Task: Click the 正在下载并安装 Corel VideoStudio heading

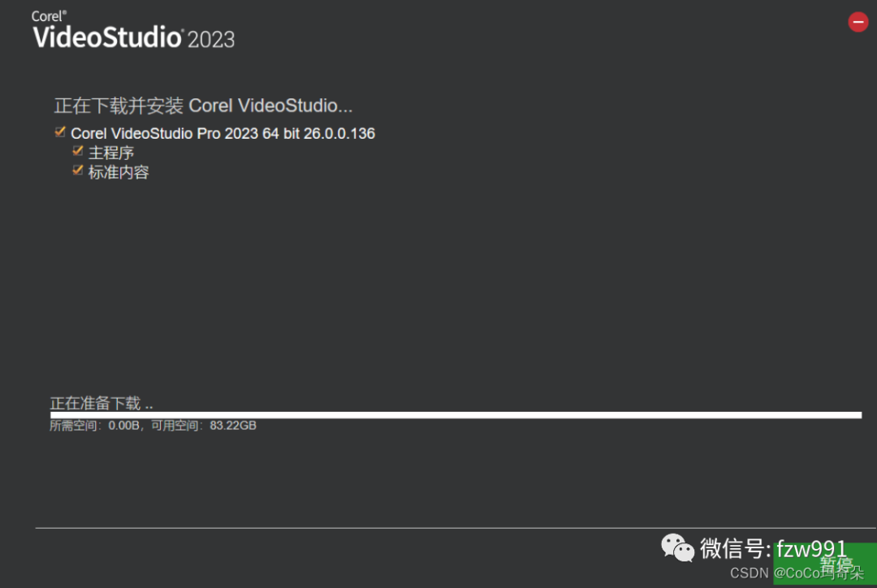Action: pyautogui.click(x=203, y=106)
